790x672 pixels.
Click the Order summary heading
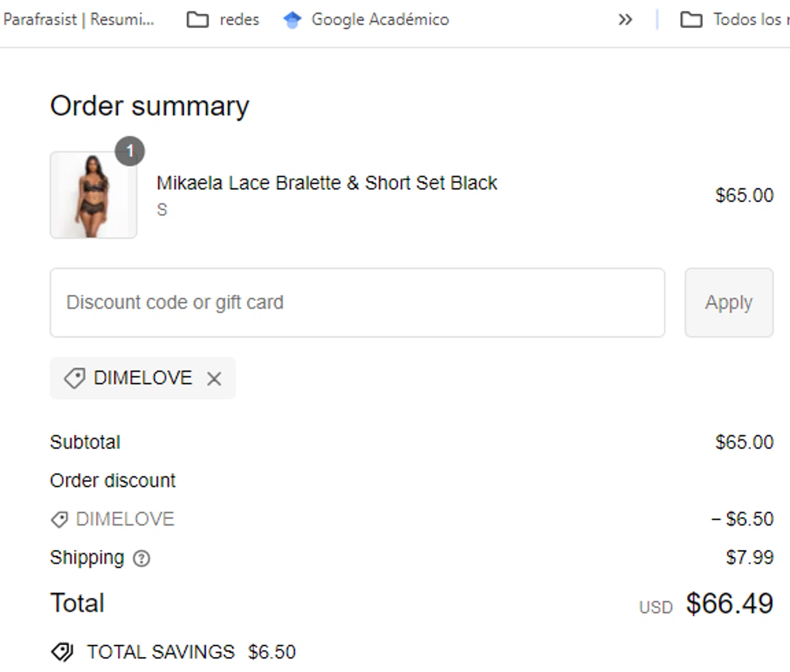coord(150,106)
